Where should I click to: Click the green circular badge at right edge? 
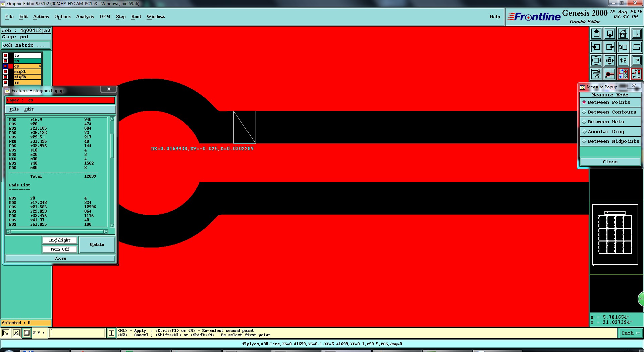coord(641,299)
